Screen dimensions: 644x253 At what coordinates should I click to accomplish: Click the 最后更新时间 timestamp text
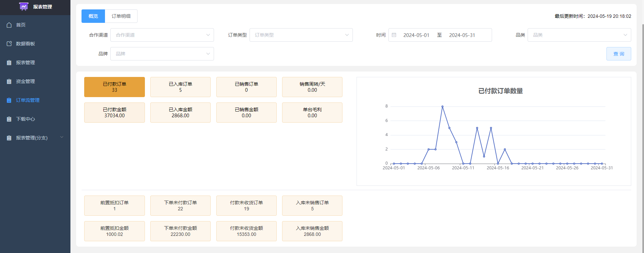pyautogui.click(x=593, y=16)
